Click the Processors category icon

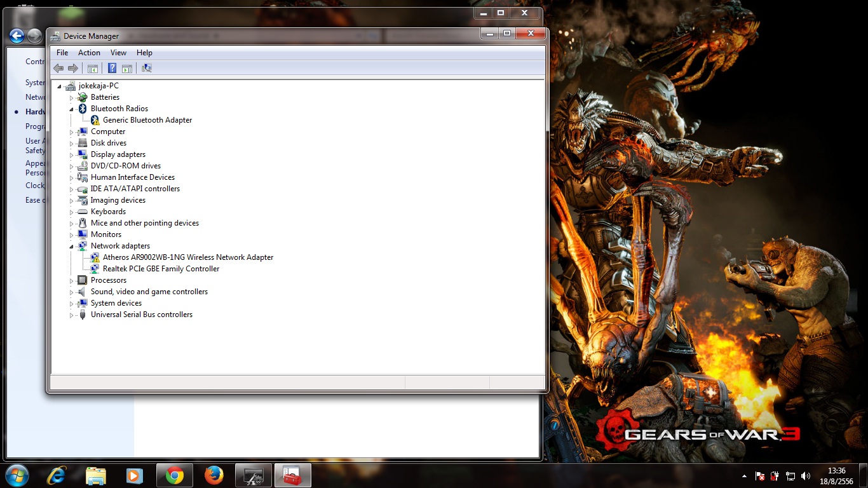coord(82,280)
